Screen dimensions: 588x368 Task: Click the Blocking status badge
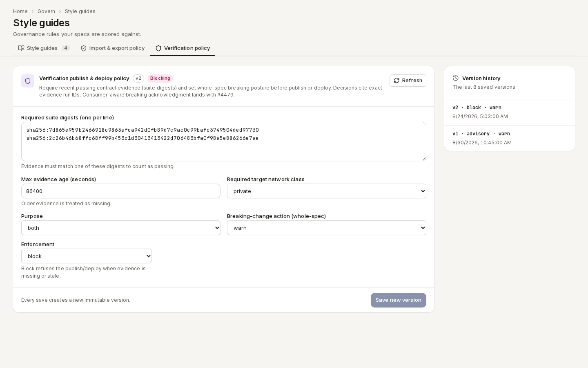(x=160, y=79)
